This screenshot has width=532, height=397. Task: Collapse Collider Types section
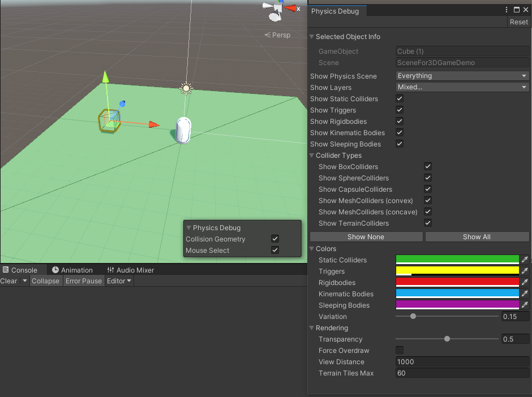click(x=311, y=156)
